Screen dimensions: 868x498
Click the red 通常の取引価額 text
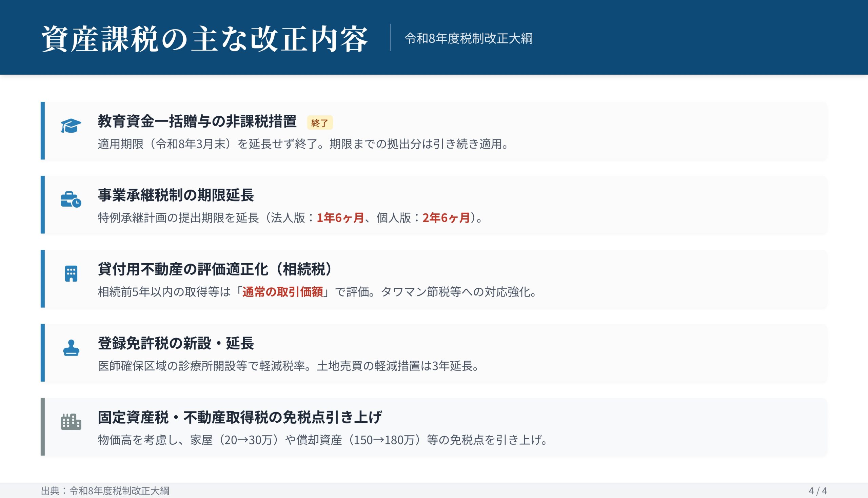pos(282,292)
